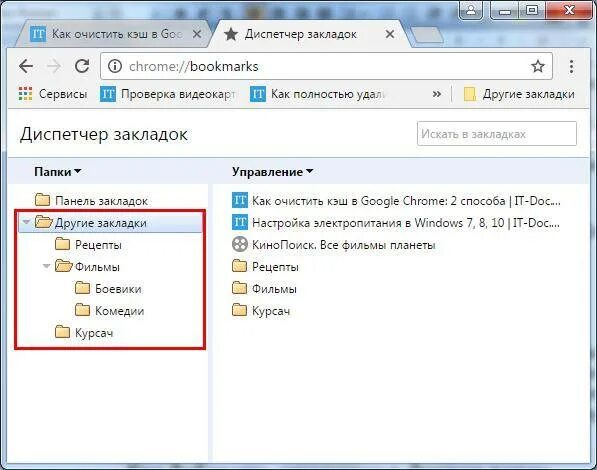Open the user profile button in title bar
The image size is (597, 470).
coord(471,10)
